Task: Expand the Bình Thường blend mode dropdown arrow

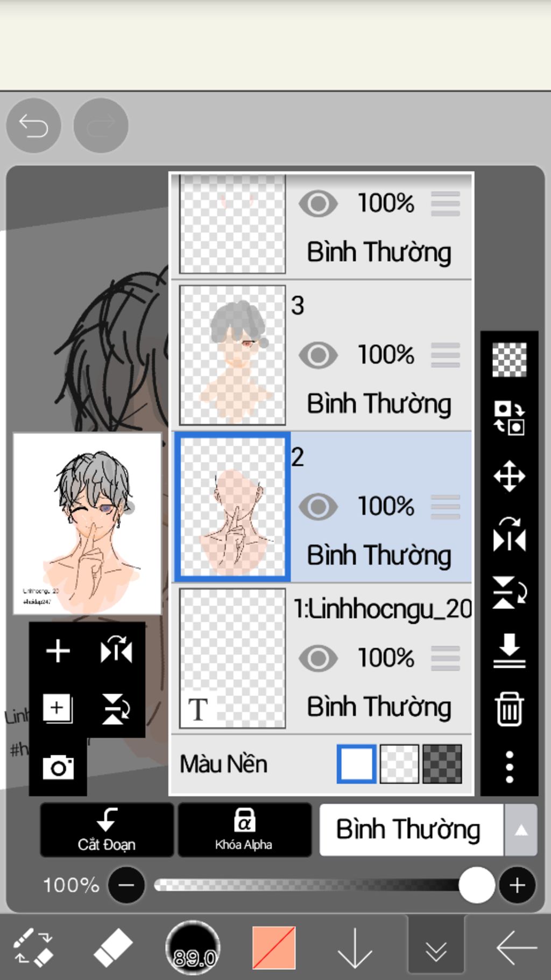Action: pyautogui.click(x=520, y=830)
